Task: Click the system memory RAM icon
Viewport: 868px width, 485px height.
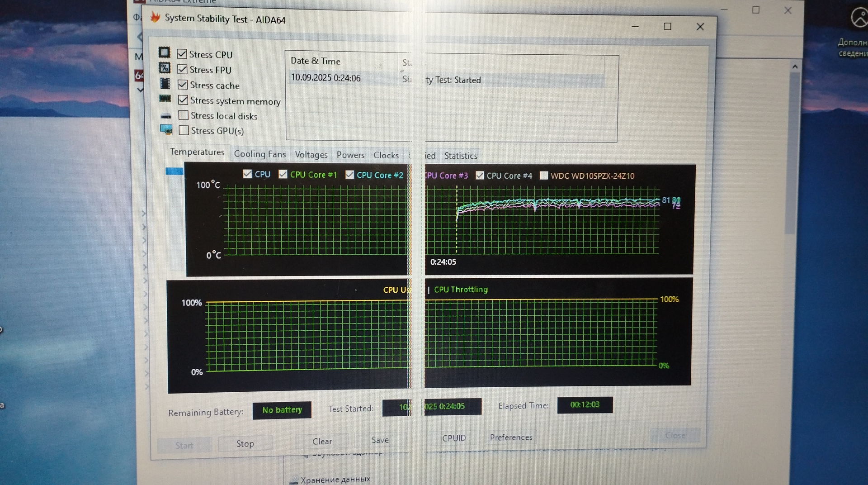Action: click(165, 99)
